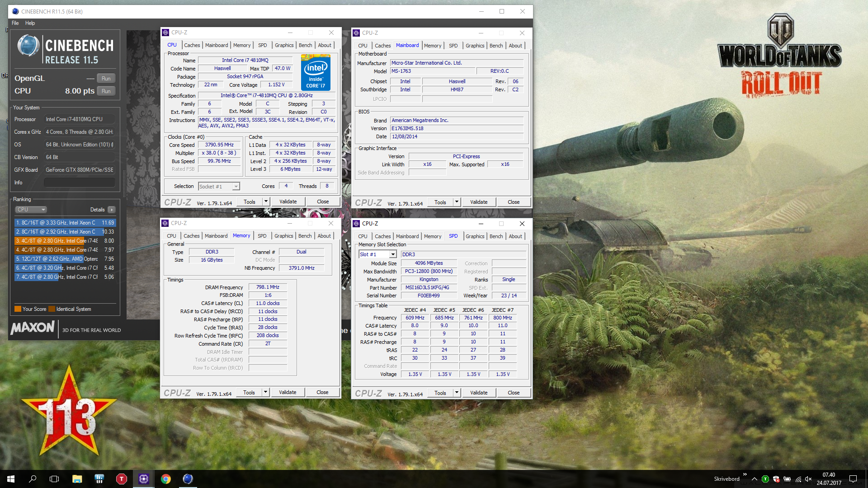The image size is (868, 488).
Task: Switch to Cinebench via its taskbar icon
Action: pos(188,479)
